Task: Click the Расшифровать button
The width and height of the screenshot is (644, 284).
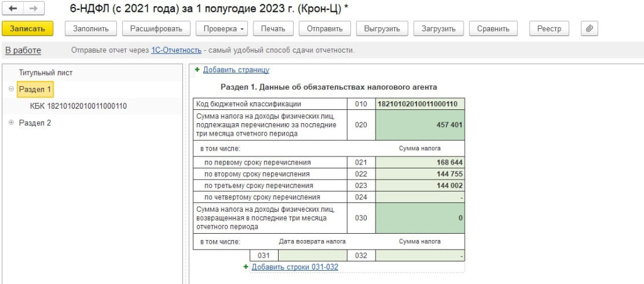Action: pyautogui.click(x=156, y=28)
